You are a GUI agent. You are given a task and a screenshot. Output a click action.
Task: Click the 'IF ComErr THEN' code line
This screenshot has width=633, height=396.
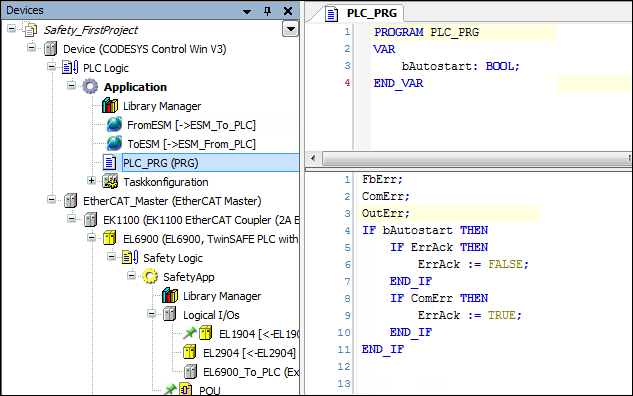click(439, 298)
